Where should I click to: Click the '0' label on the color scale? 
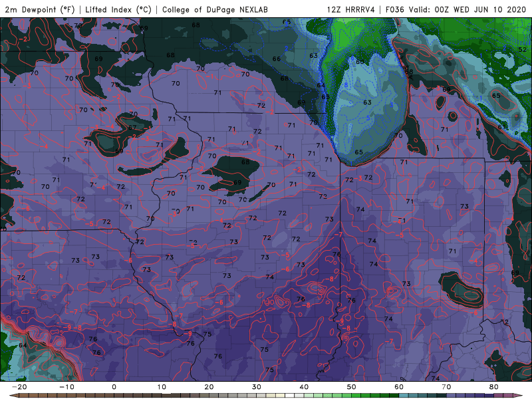[x=114, y=387]
